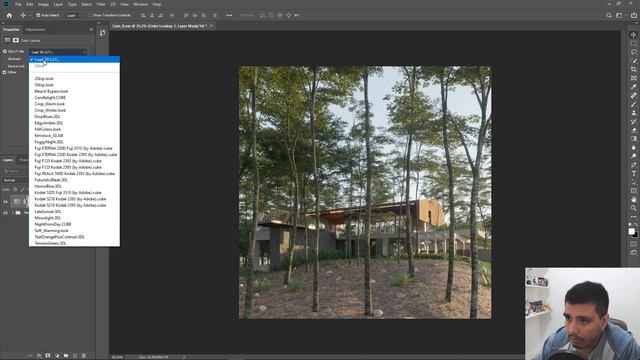Click the New adjustment layer icon
Viewport: 640px width, 360px height.
(x=57, y=356)
